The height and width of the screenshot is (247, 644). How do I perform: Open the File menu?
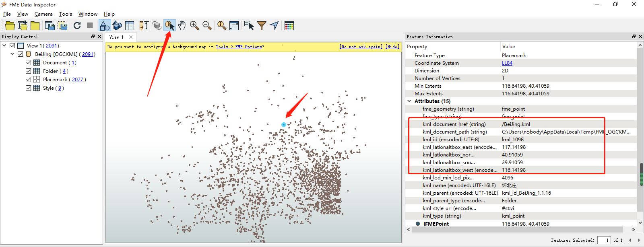pos(7,14)
